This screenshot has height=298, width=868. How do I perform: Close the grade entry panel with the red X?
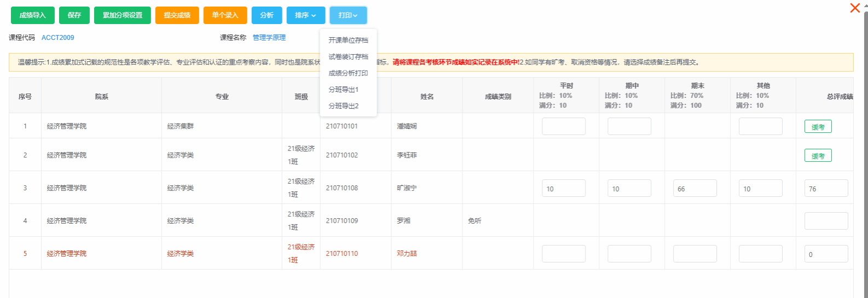coord(855,8)
